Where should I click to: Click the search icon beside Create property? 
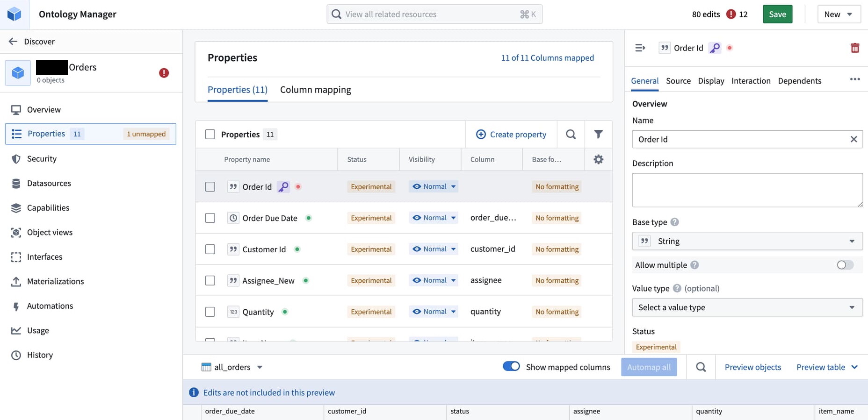coord(571,135)
